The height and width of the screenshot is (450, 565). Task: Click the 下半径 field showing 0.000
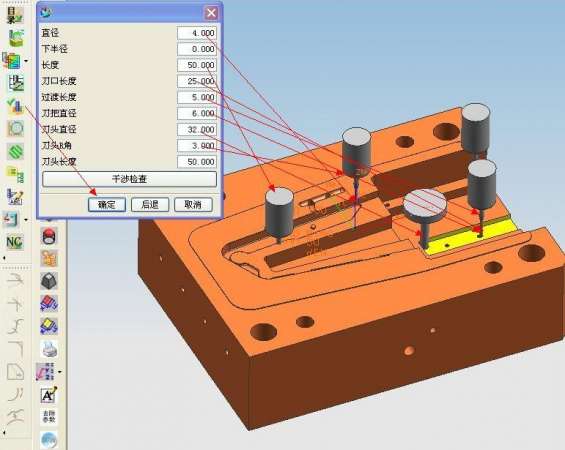pyautogui.click(x=197, y=49)
